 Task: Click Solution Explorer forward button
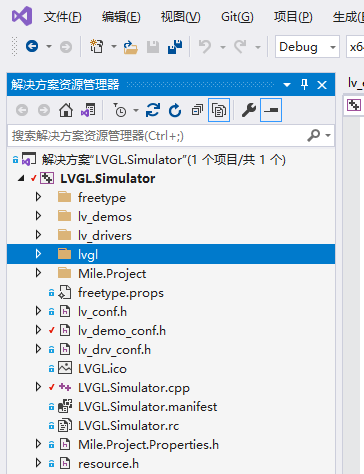click(44, 110)
